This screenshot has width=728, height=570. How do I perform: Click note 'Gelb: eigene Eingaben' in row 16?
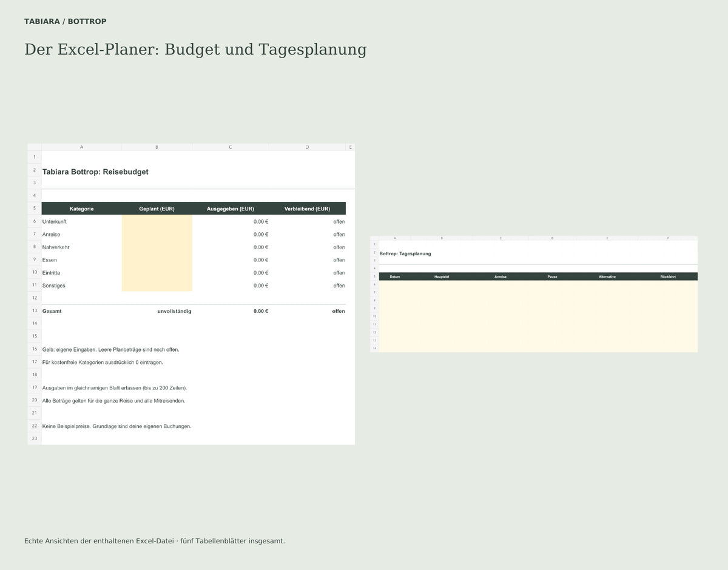(111, 349)
